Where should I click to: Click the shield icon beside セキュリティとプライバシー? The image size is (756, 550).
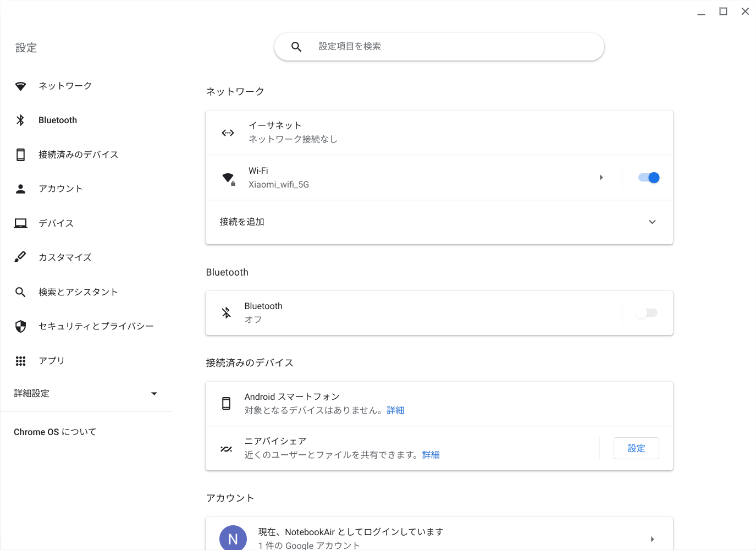point(20,327)
